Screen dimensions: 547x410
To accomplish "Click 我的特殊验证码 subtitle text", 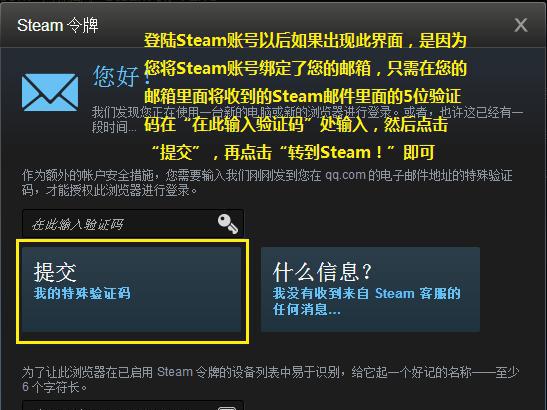I will click(82, 293).
